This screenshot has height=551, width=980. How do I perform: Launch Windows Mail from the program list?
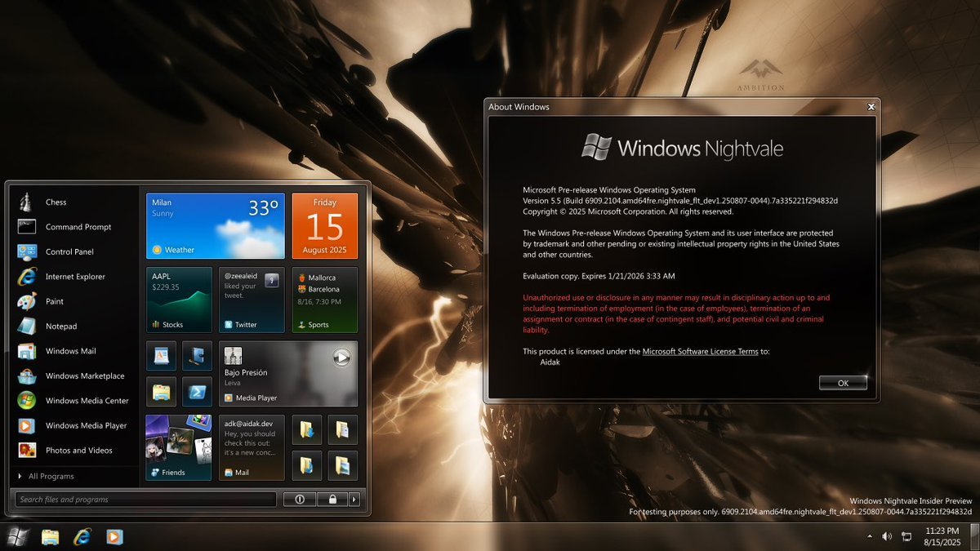pyautogui.click(x=73, y=351)
